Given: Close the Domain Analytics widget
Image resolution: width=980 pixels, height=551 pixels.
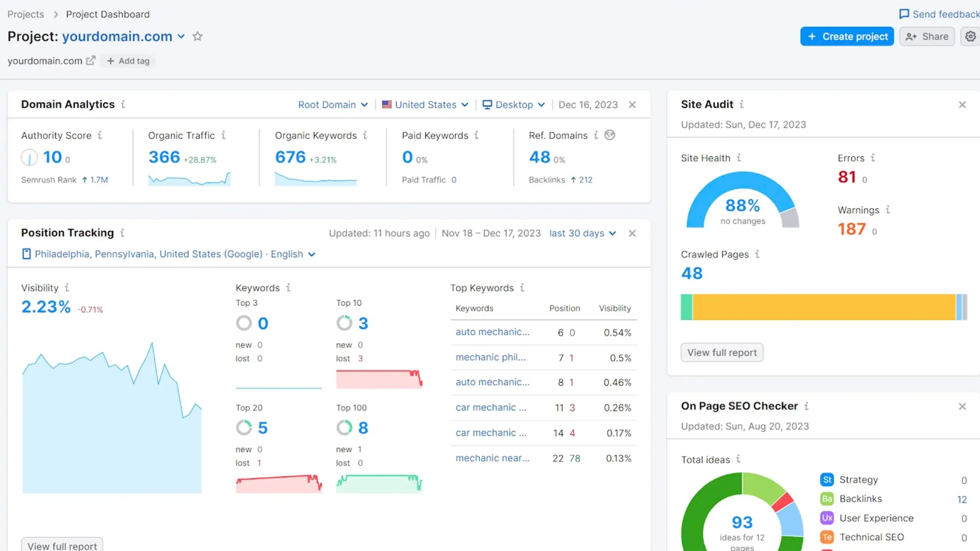Looking at the screenshot, I should point(632,105).
